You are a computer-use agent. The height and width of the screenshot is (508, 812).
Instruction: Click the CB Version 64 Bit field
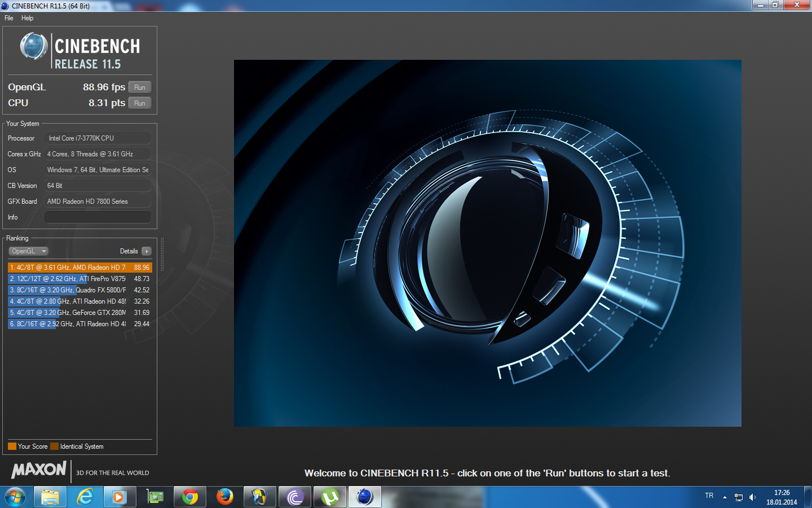point(98,186)
